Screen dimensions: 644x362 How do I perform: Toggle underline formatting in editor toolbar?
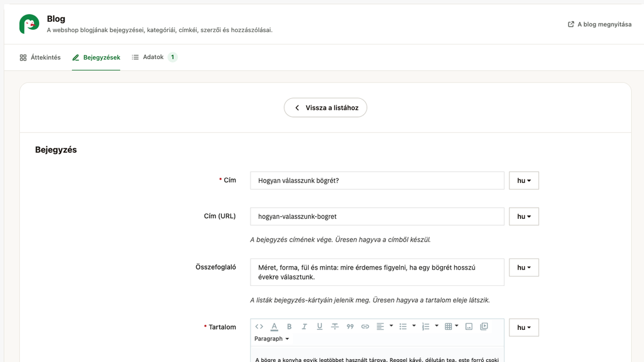coord(320,327)
